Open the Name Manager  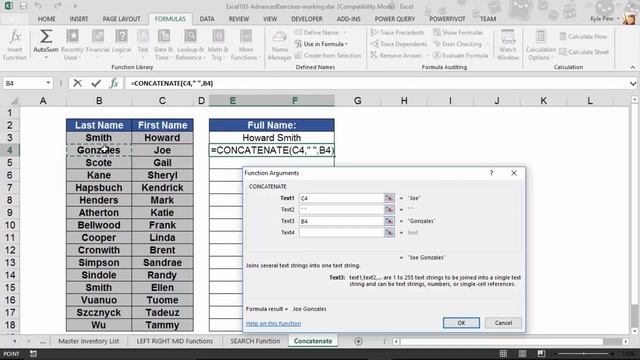[280, 45]
